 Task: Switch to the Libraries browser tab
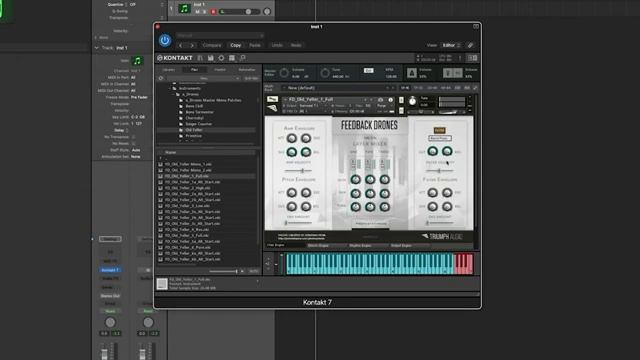pyautogui.click(x=168, y=70)
